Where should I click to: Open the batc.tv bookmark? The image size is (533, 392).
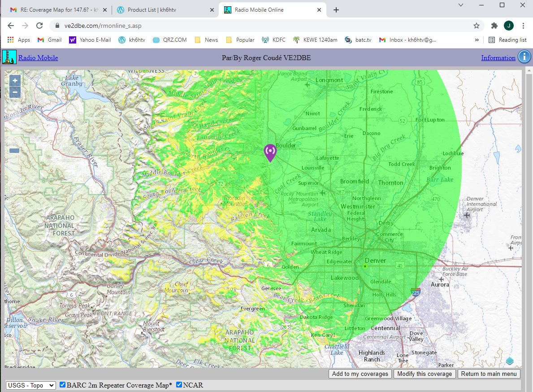point(358,40)
